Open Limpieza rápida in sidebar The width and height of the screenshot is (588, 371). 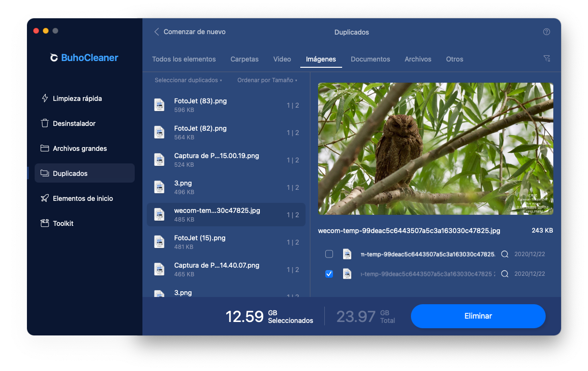[x=85, y=98]
